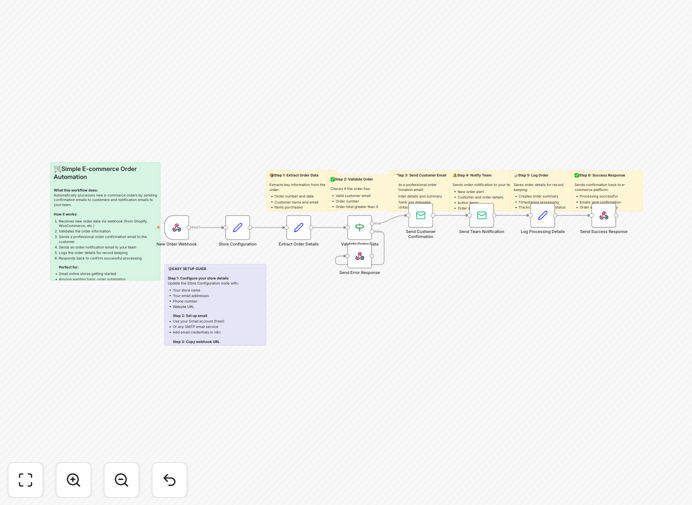692x505 pixels.
Task: Select the purple Easy Setup Guide note
Action: [215, 305]
